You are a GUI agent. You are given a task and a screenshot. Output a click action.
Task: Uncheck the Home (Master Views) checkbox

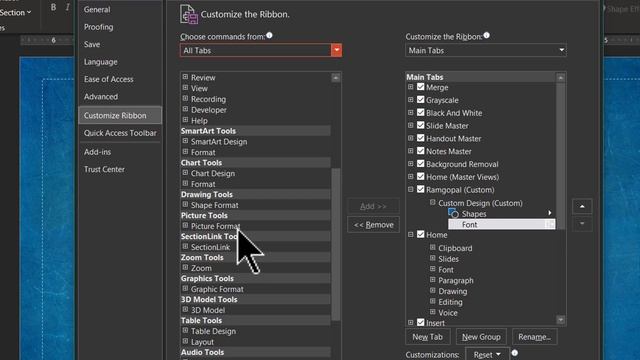[x=421, y=176]
